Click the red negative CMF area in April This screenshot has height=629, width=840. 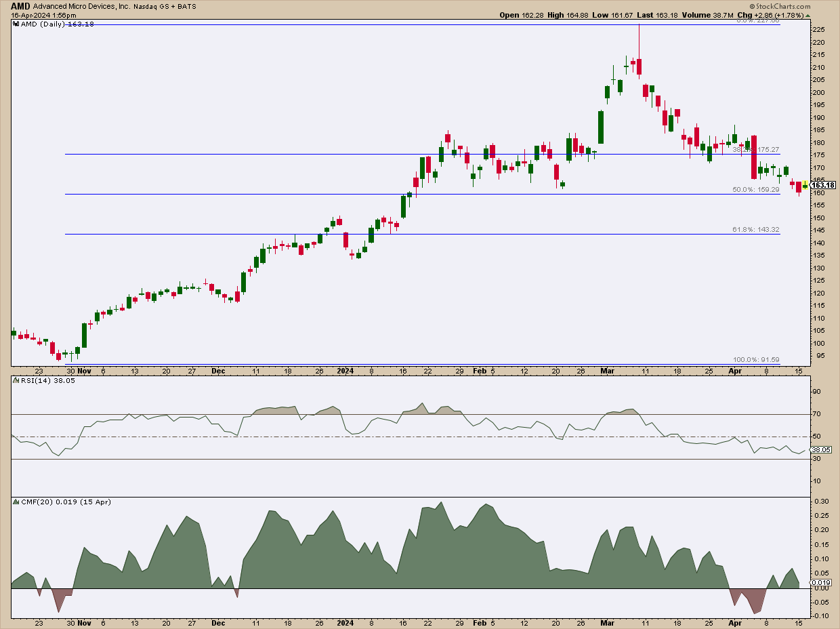pyautogui.click(x=749, y=600)
